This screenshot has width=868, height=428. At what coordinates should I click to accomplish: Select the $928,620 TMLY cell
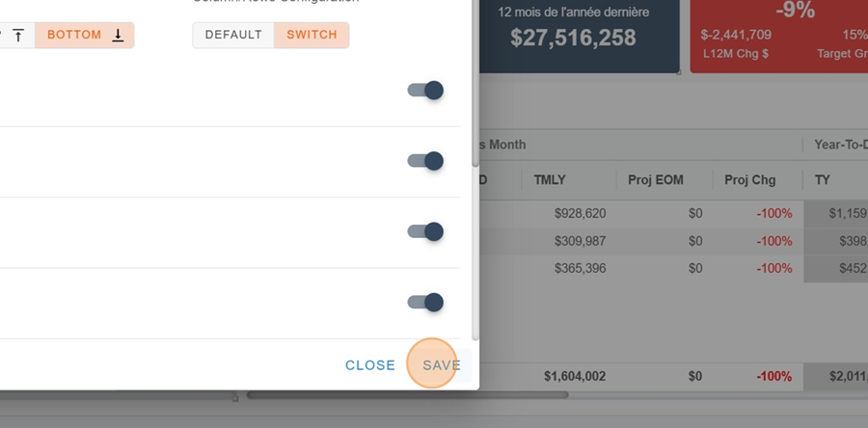pos(580,213)
